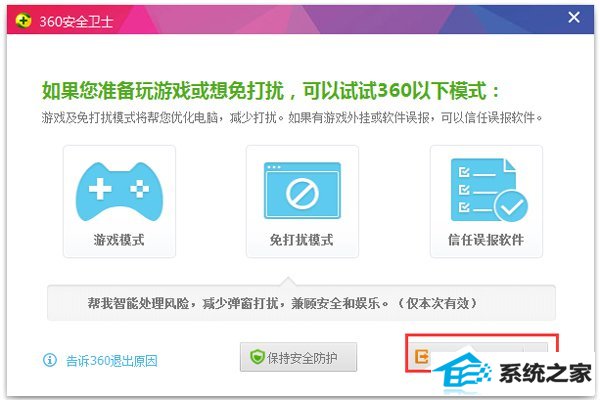Open the 信任误报软件 checklist card
Viewport: 600px width, 400px height.
[x=486, y=201]
